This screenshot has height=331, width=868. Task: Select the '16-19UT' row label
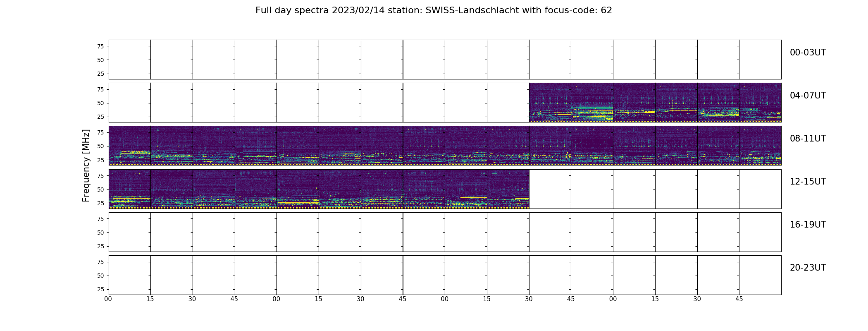[808, 225]
